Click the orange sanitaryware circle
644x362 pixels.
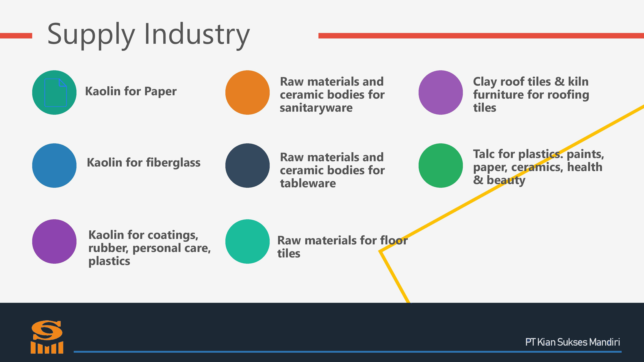coord(247,93)
